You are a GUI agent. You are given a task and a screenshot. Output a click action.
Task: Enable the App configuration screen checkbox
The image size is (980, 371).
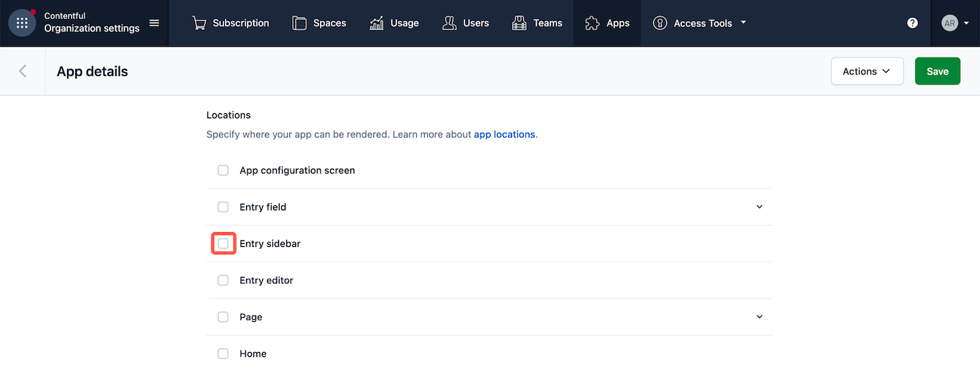[x=223, y=170]
